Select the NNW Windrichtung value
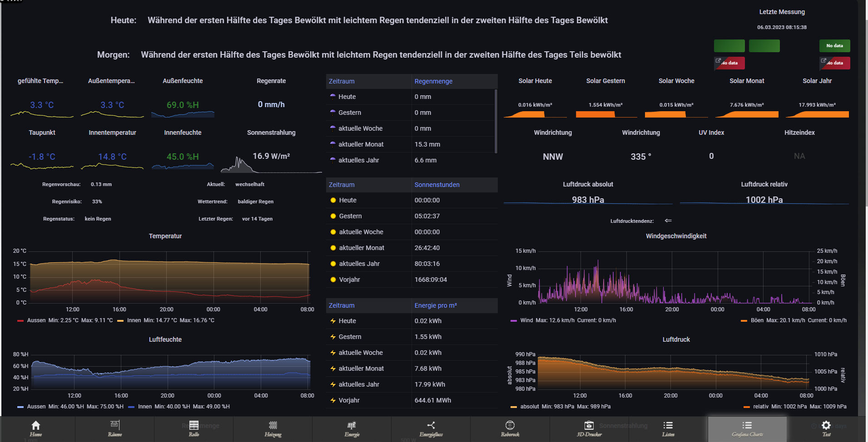This screenshot has height=442, width=868. [553, 157]
